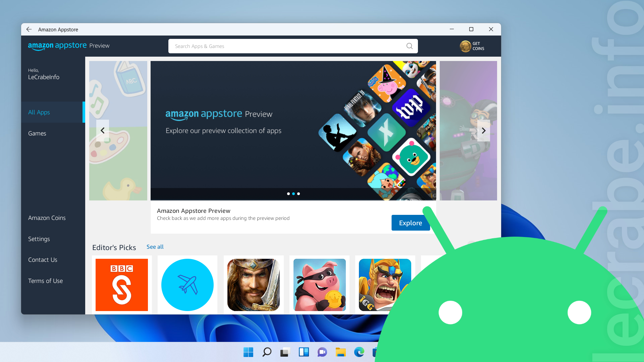Click the purple robot banner thumbnail
Image resolution: width=644 pixels, height=362 pixels.
coord(468,131)
